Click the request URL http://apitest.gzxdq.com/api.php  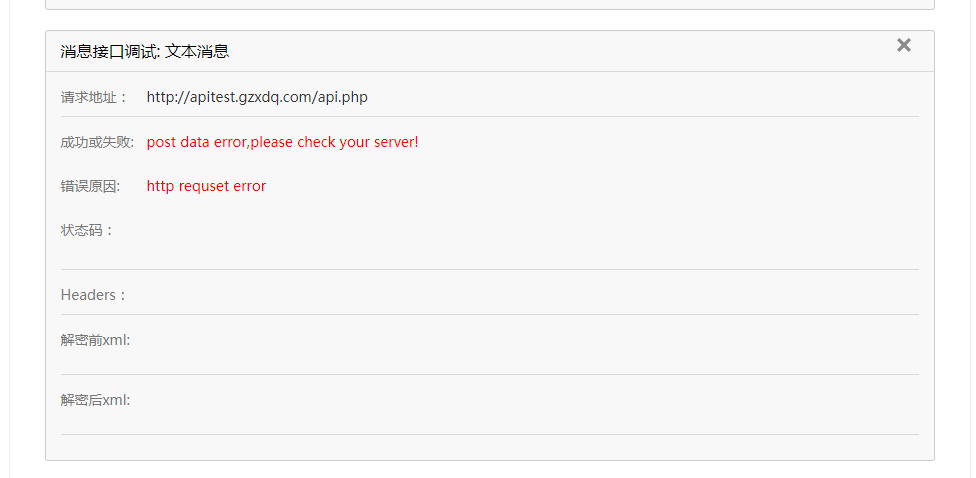click(x=257, y=97)
